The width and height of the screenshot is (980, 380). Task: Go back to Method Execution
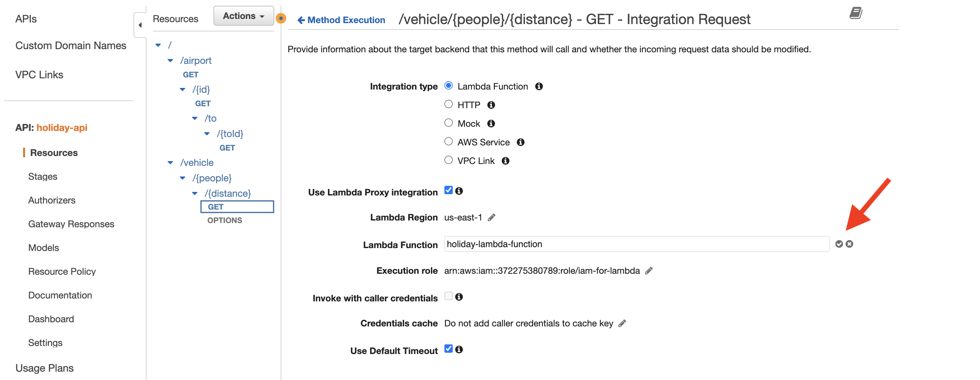point(341,20)
